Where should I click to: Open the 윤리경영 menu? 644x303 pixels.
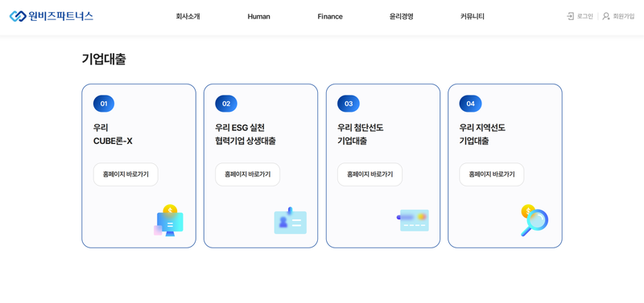coord(401,16)
